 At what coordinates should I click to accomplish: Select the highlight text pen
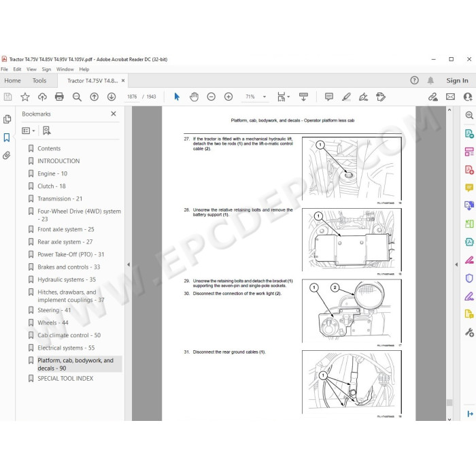click(x=346, y=97)
